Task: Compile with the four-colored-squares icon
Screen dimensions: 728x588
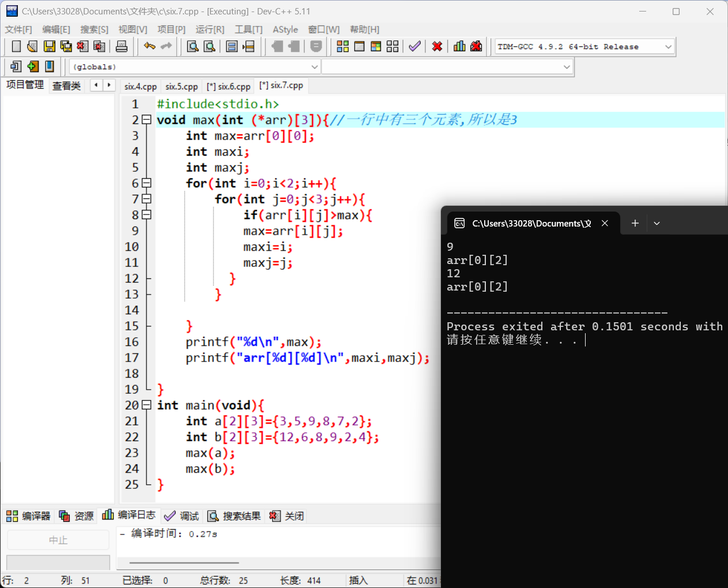Action: click(343, 47)
